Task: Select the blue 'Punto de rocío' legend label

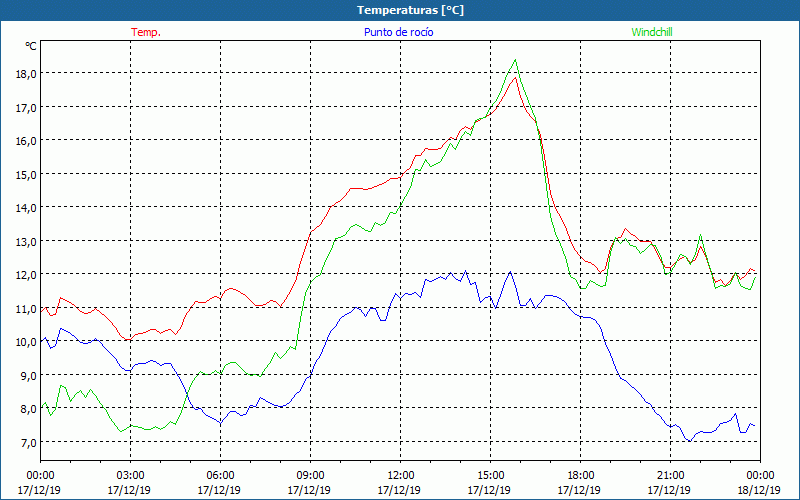Action: click(398, 32)
